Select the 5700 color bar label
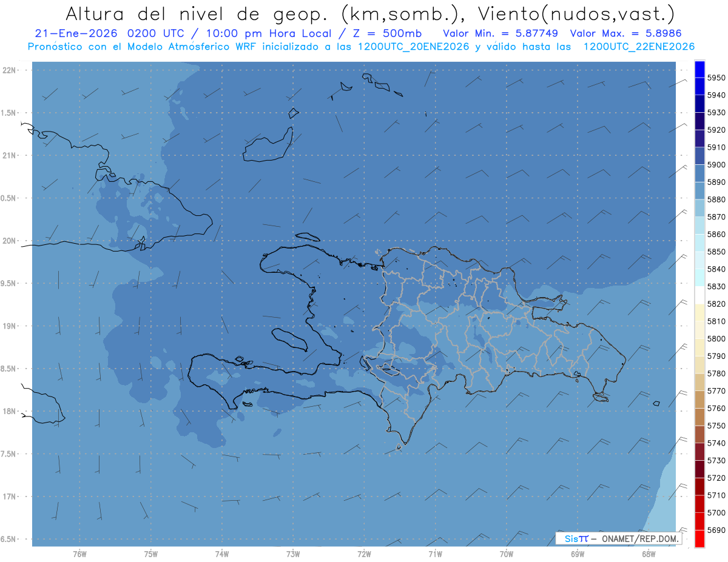This screenshot has height=562, width=728. pyautogui.click(x=716, y=512)
